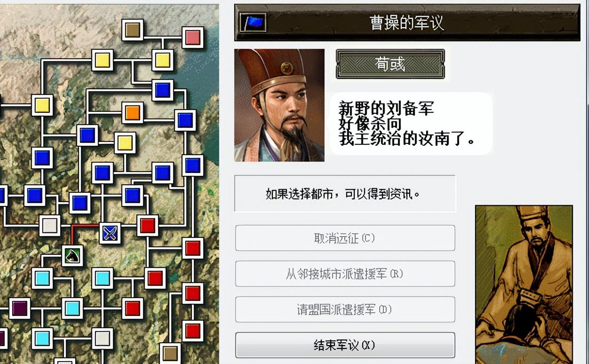This screenshot has height=364, width=589.
Task: Click the 曹操的军议 title bar
Action: [407, 23]
